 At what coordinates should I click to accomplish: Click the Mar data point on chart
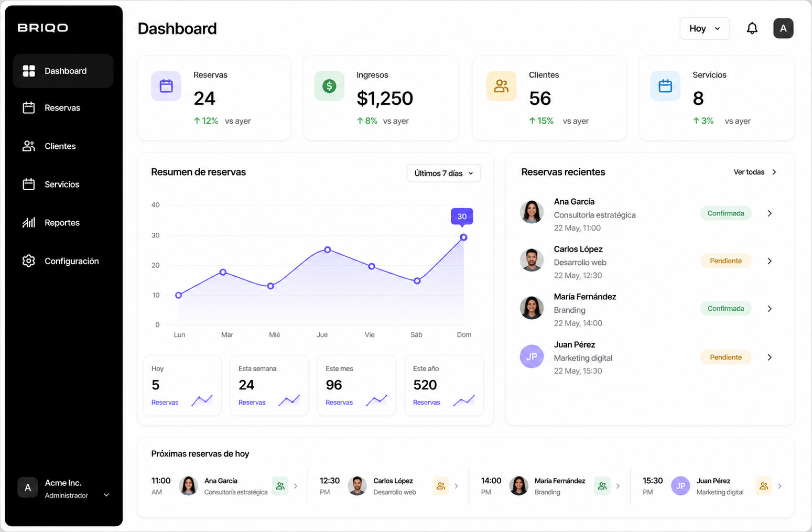[x=223, y=272]
